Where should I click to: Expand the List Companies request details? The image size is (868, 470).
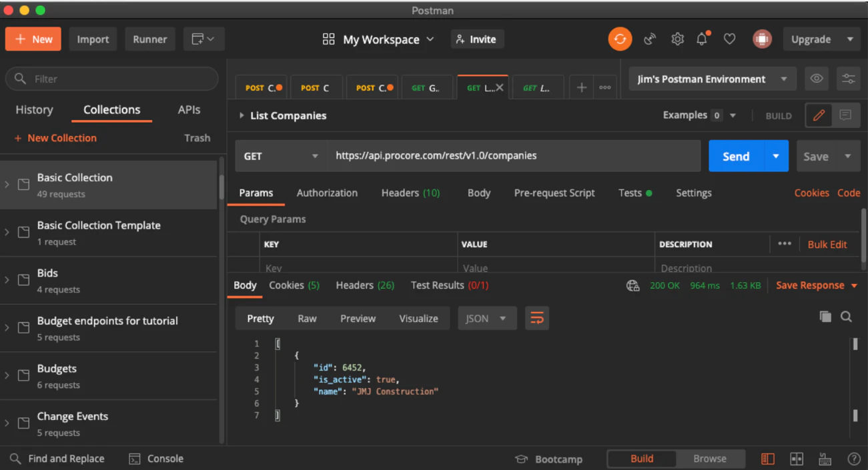tap(242, 115)
